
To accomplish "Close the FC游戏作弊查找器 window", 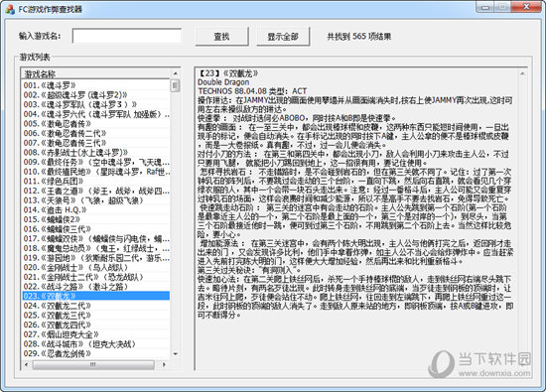I will coord(526,7).
